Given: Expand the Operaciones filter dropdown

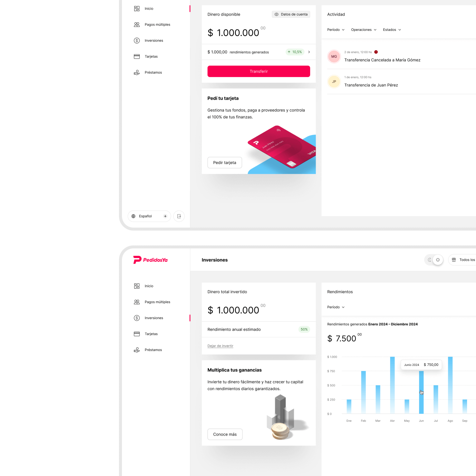Looking at the screenshot, I should (364, 30).
